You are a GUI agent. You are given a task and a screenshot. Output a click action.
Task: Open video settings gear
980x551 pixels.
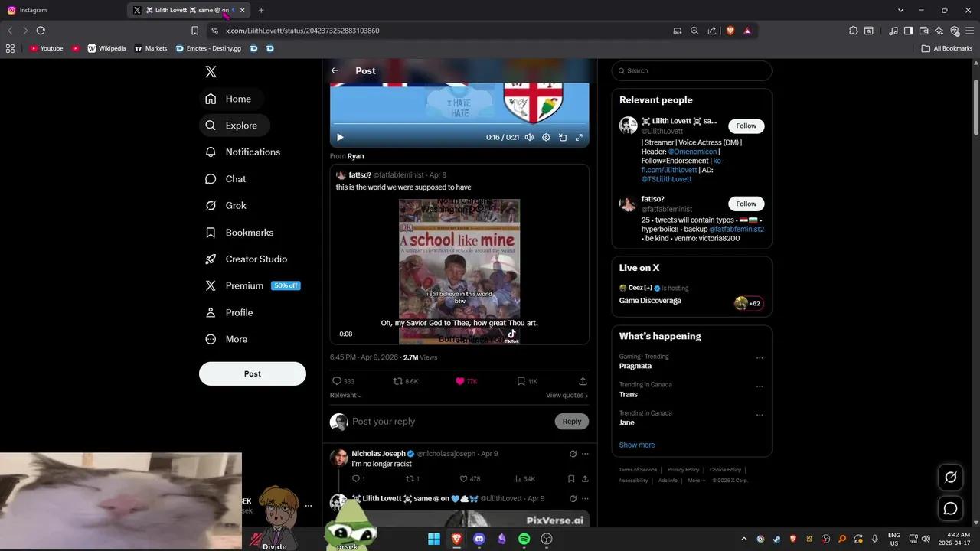[x=546, y=138]
